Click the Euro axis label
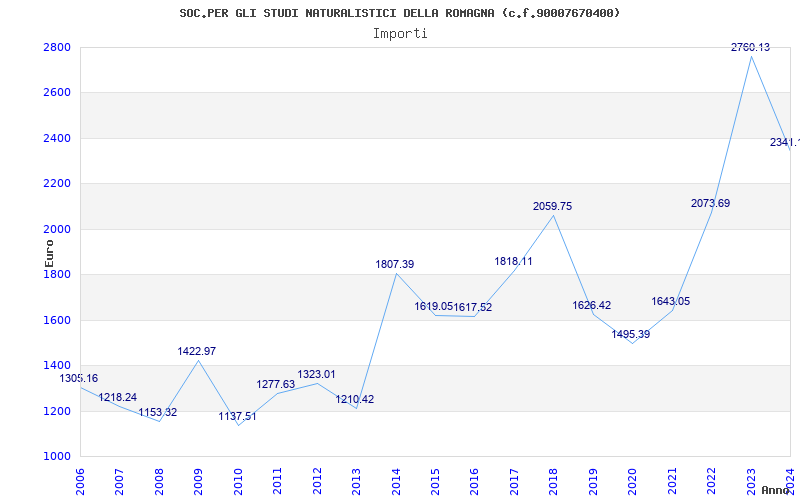 coord(49,253)
